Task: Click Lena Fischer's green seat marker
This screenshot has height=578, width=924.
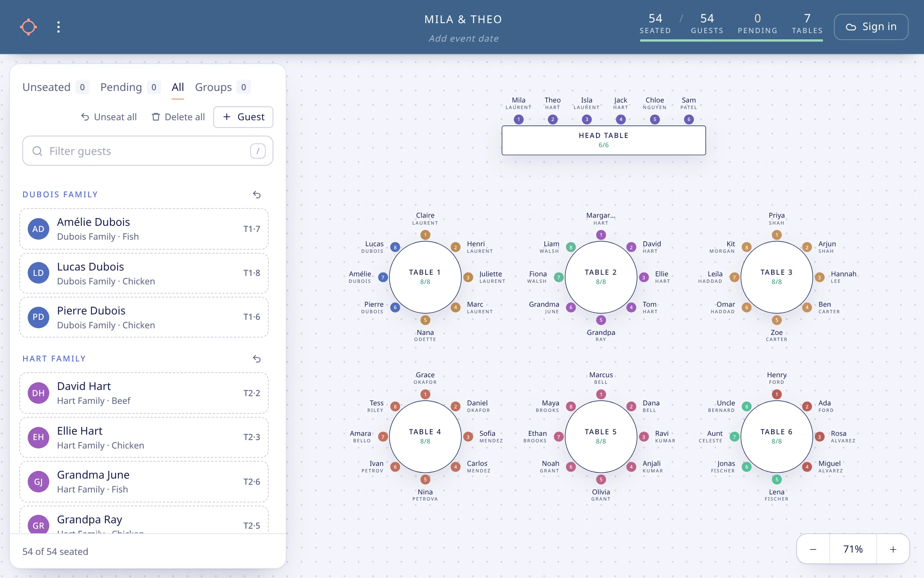Action: (777, 479)
